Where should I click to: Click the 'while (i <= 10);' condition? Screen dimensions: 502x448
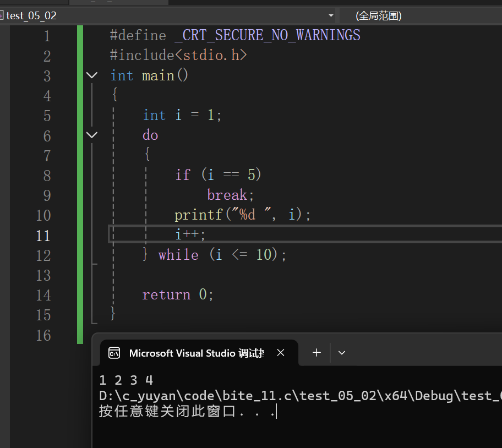click(222, 255)
